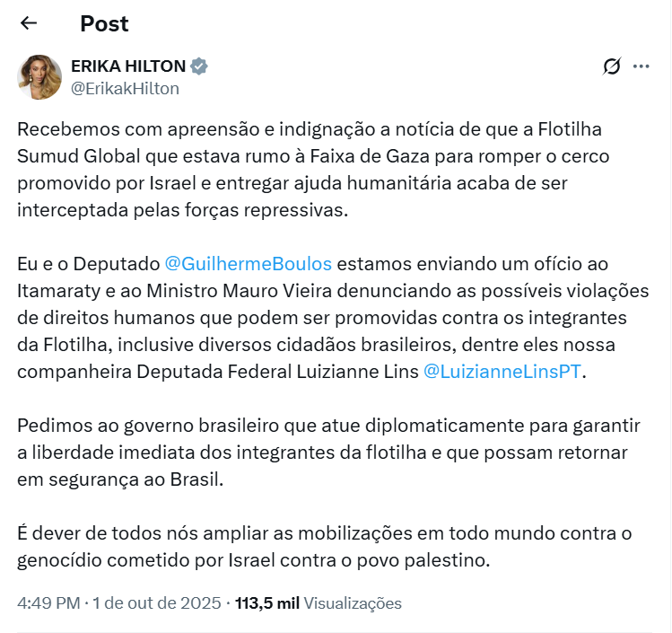
Task: Visit the @LuizianneLinsPT mentioned profile
Action: pyautogui.click(x=502, y=373)
